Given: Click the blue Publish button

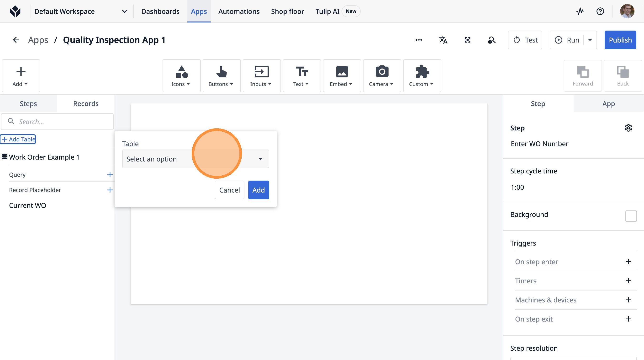Looking at the screenshot, I should [x=620, y=40].
